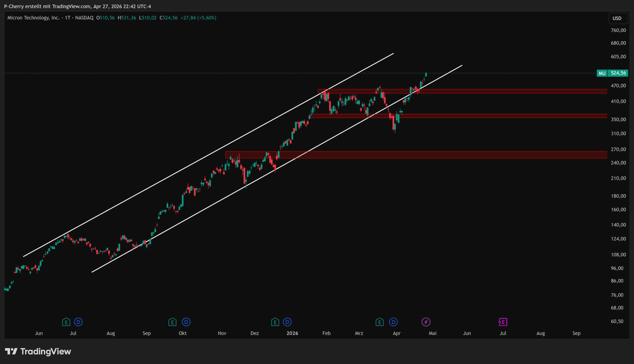Select the lower white channel trendline
The height and width of the screenshot is (364, 634).
click(200, 212)
